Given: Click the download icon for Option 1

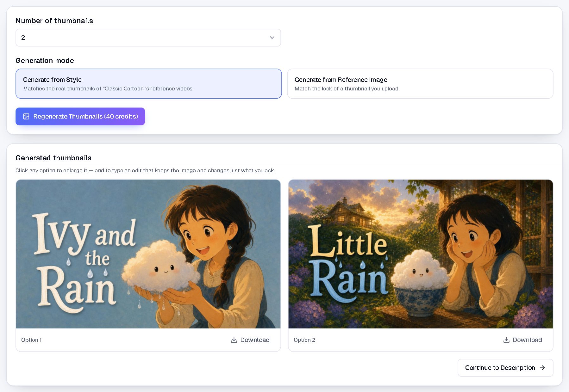Looking at the screenshot, I should tap(234, 340).
